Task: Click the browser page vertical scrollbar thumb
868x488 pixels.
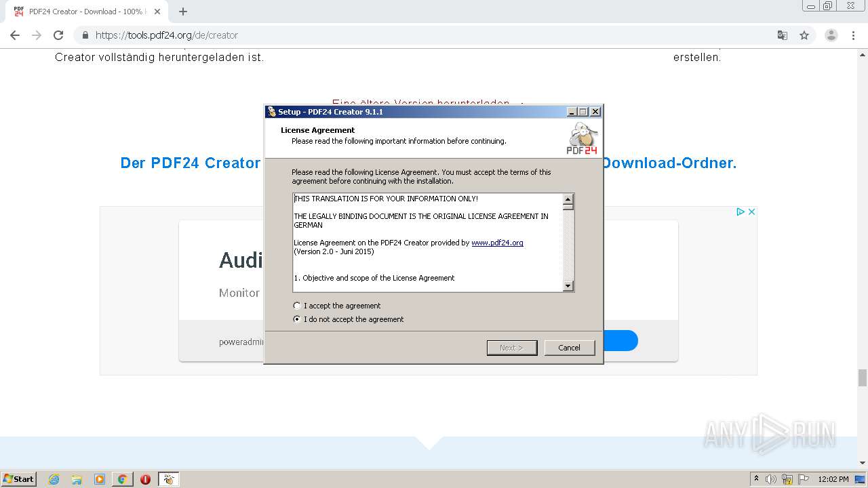Action: tap(863, 378)
